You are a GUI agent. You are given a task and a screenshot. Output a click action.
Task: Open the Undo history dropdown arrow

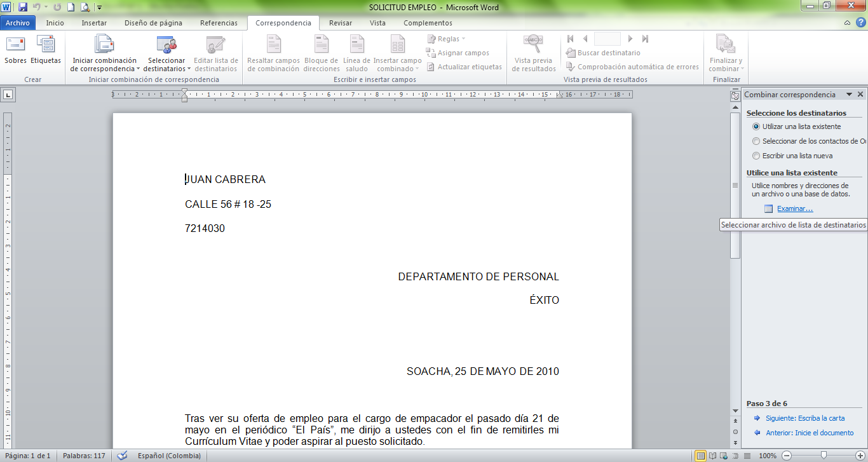(x=46, y=8)
